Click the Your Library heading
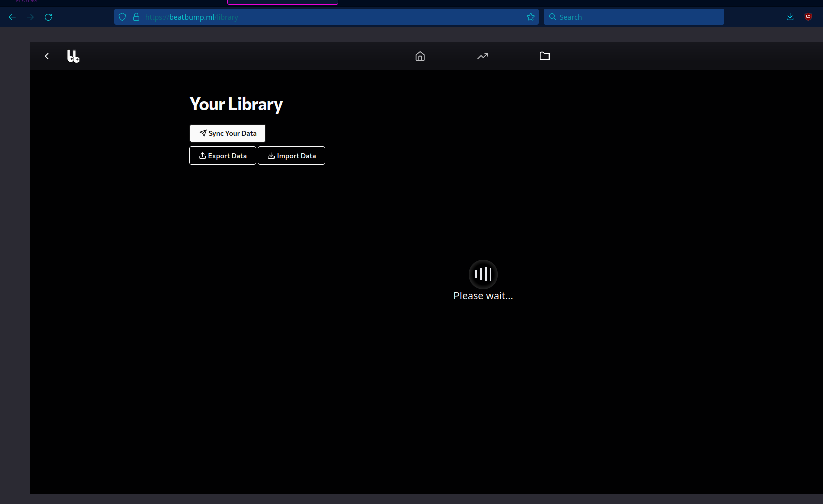Image resolution: width=823 pixels, height=504 pixels. tap(236, 105)
